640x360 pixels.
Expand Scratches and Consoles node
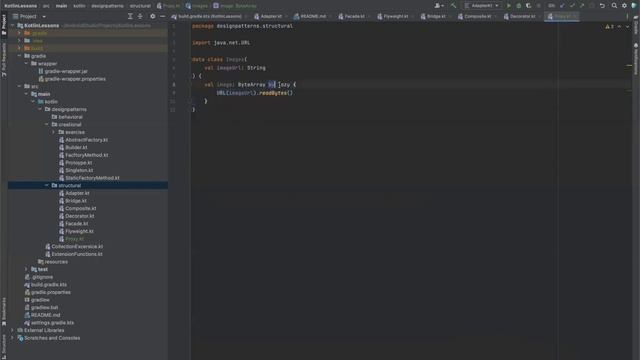click(x=12, y=338)
